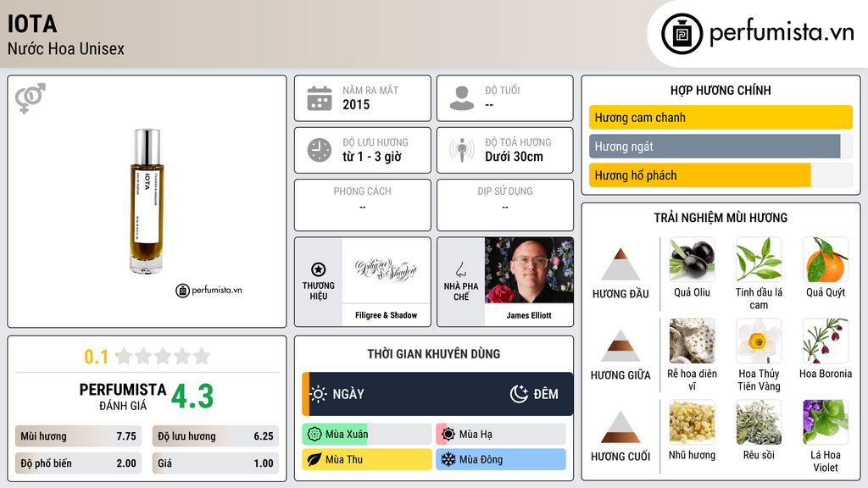868x488 pixels.
Task: Click the Rêu sồi oakmoss image
Action: [x=759, y=423]
